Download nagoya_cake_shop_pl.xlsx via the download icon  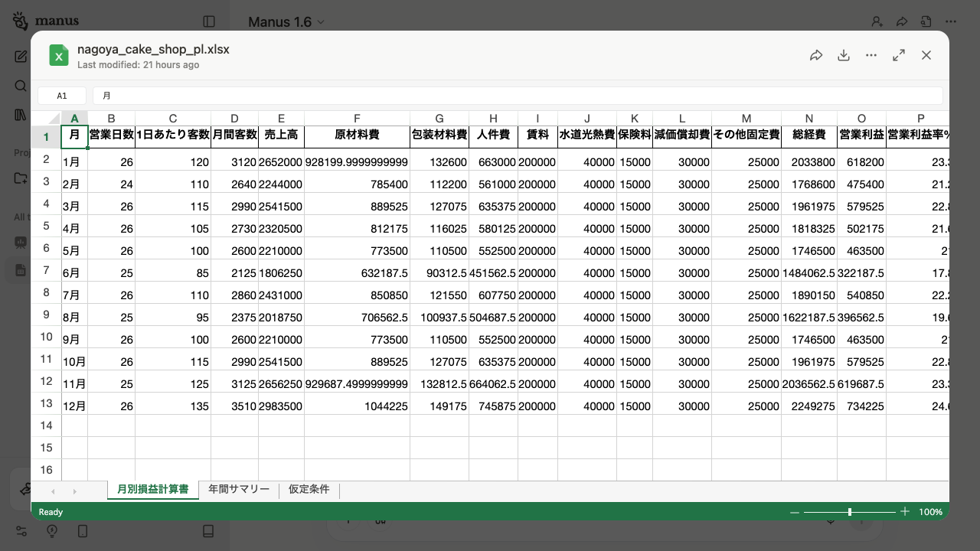[x=844, y=55]
